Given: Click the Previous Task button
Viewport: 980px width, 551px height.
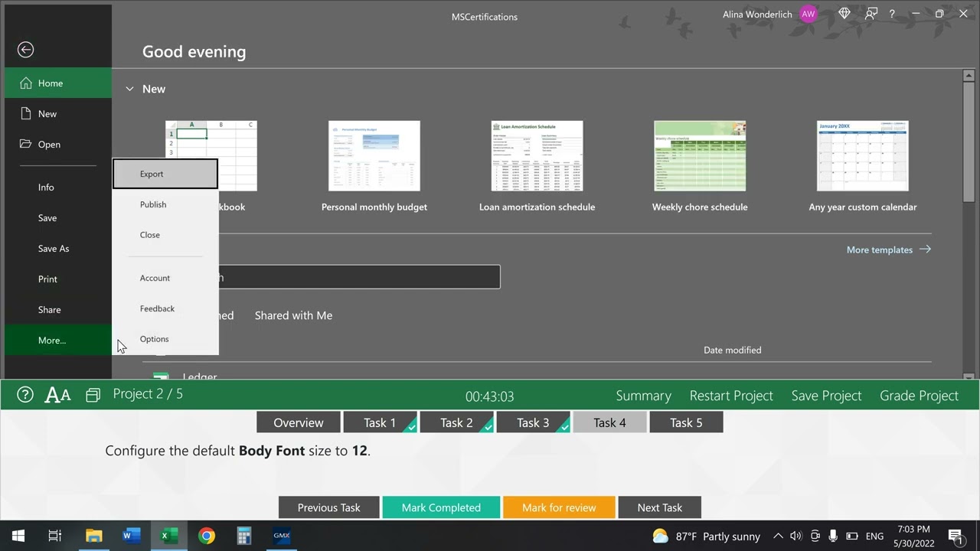Looking at the screenshot, I should coord(329,507).
